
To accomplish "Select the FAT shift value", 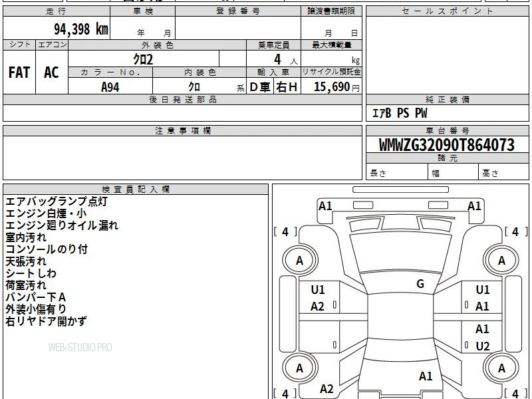I will pos(19,72).
